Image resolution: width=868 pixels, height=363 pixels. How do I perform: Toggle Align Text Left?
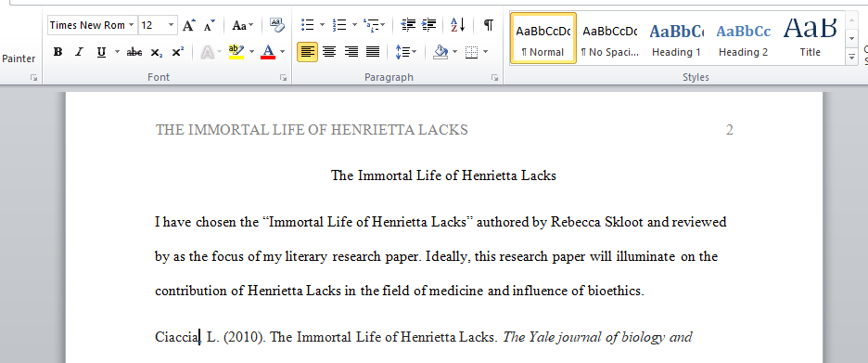coord(307,52)
